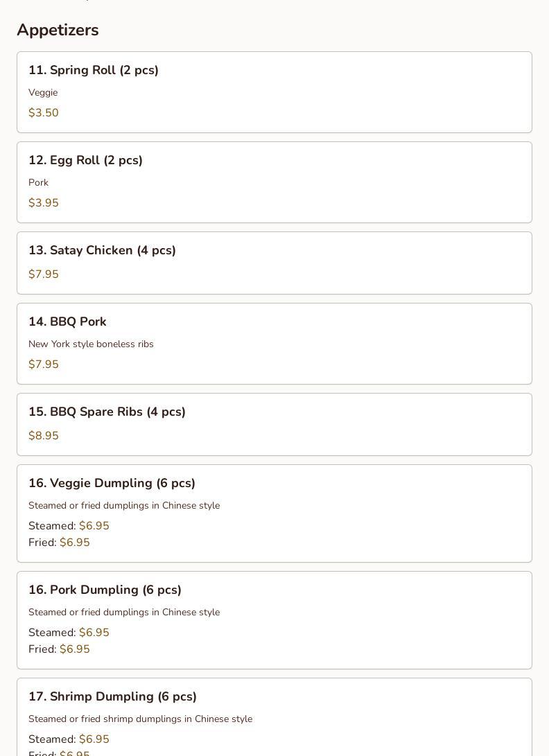Click the $3.95 Egg Roll price
Screen dimensions: 549x756
pos(44,202)
